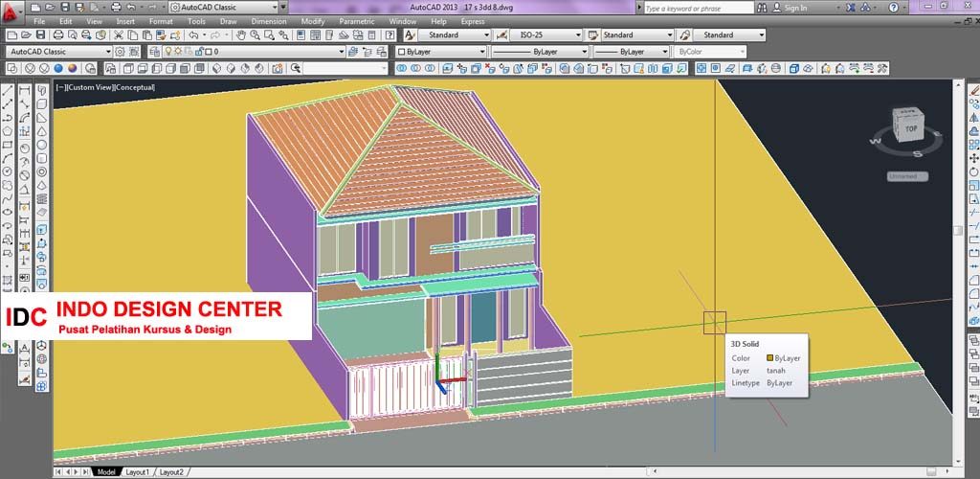Select the Cut scissors icon
980x479 pixels.
(x=118, y=35)
